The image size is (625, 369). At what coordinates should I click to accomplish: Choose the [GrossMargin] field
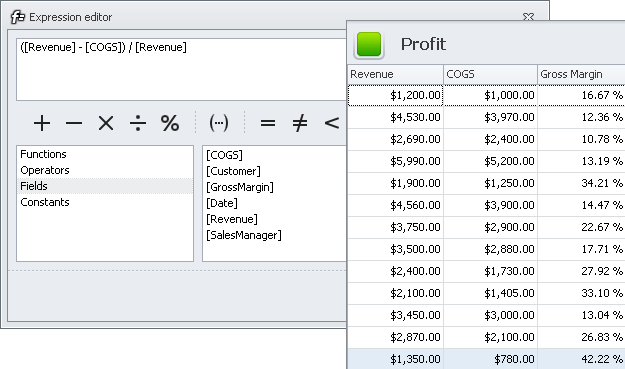[240, 187]
